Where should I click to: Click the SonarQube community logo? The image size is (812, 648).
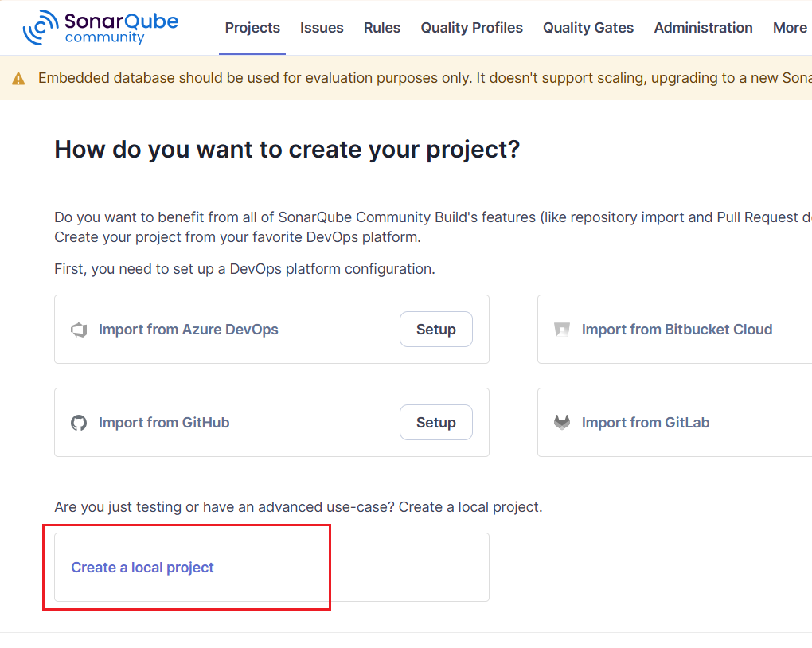tap(100, 27)
